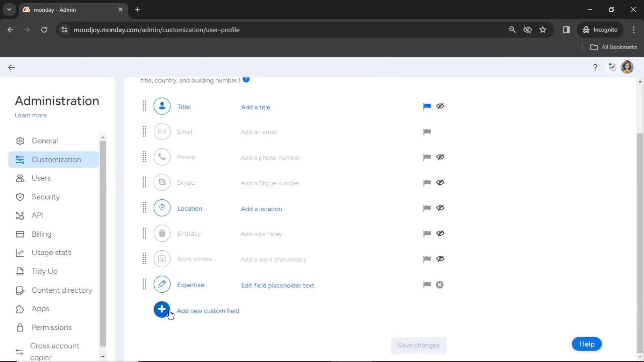Bookmark this page with star icon

(542, 30)
